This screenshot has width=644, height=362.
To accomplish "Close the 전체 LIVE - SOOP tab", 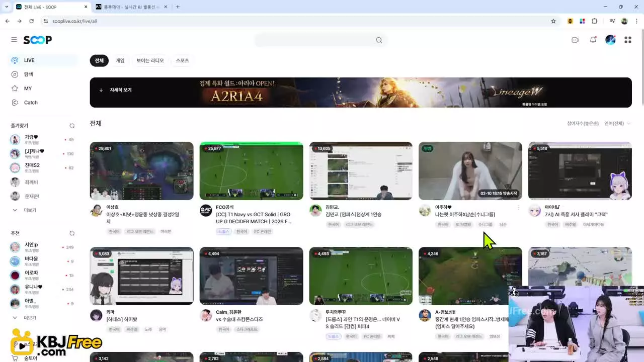I will tap(86, 7).
